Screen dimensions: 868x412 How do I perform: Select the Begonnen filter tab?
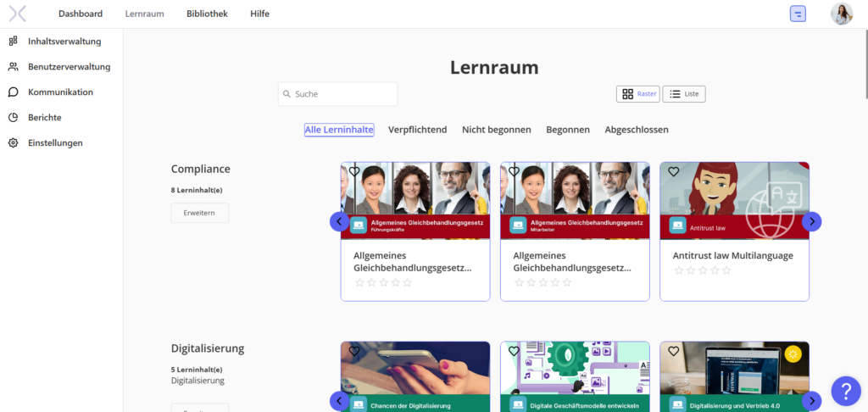point(568,130)
